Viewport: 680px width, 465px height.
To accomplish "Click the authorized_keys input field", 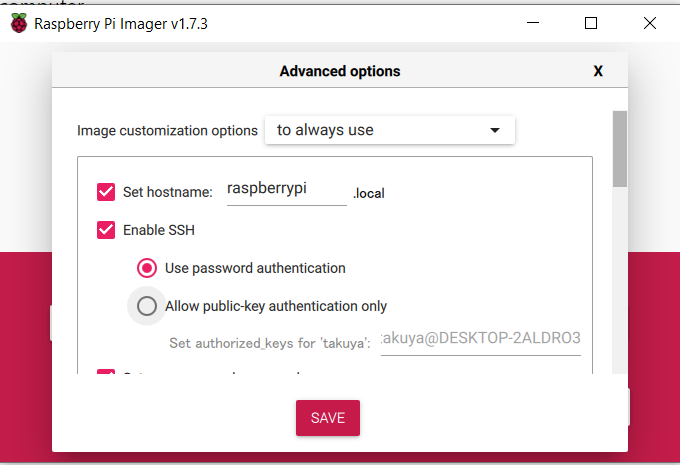I will 481,339.
